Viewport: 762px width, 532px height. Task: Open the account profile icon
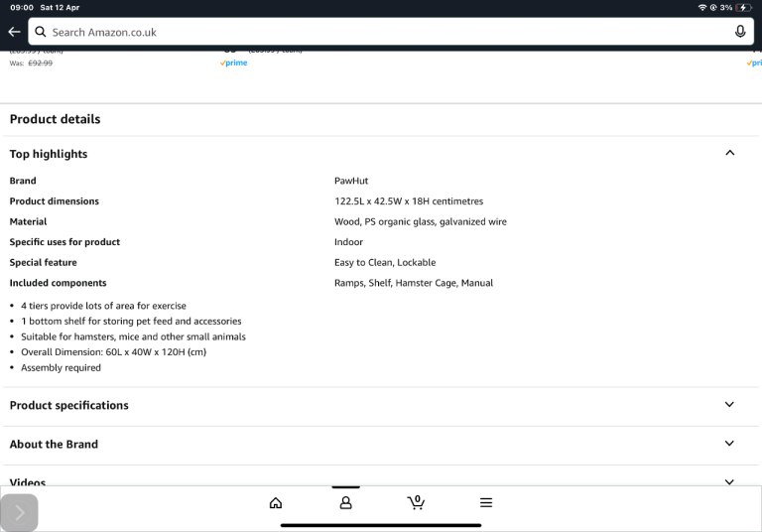pyautogui.click(x=345, y=502)
